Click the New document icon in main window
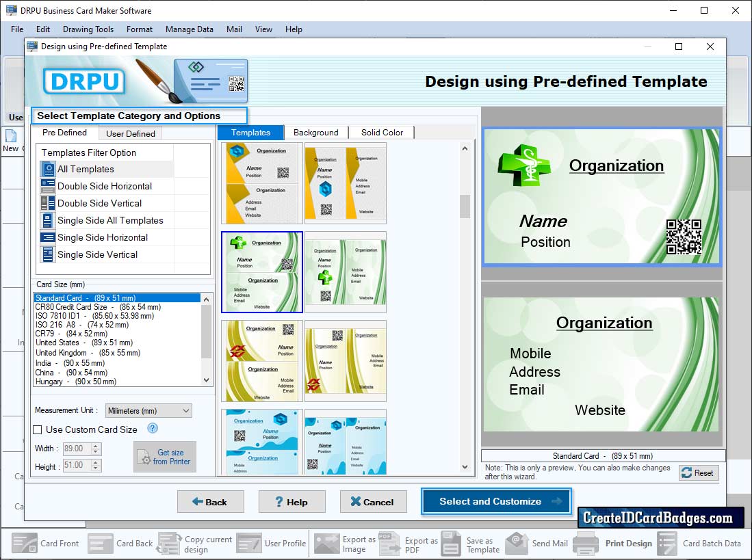 [x=10, y=136]
